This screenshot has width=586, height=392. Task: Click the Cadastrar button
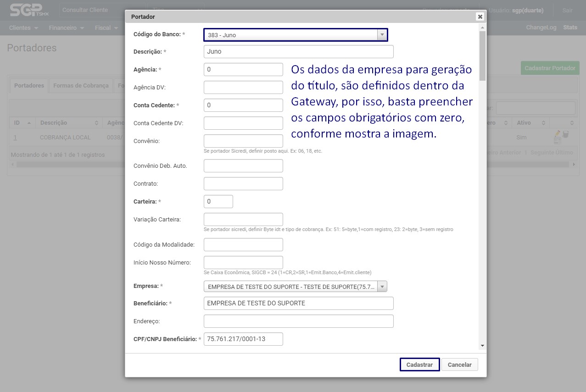[419, 364]
